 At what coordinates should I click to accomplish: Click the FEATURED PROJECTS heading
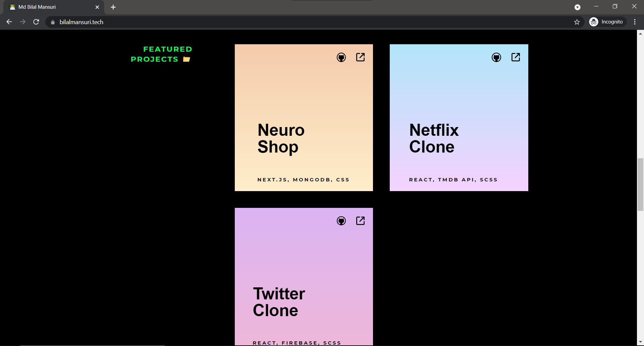[x=161, y=54]
